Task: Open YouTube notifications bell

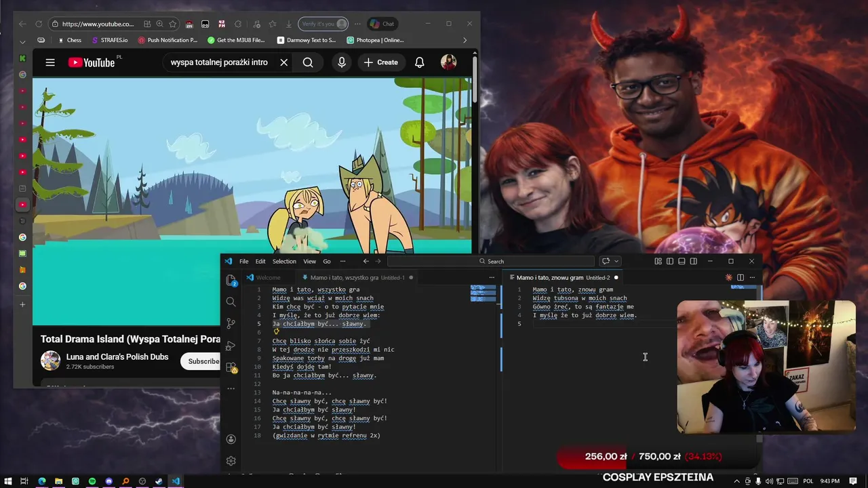Action: pos(420,62)
